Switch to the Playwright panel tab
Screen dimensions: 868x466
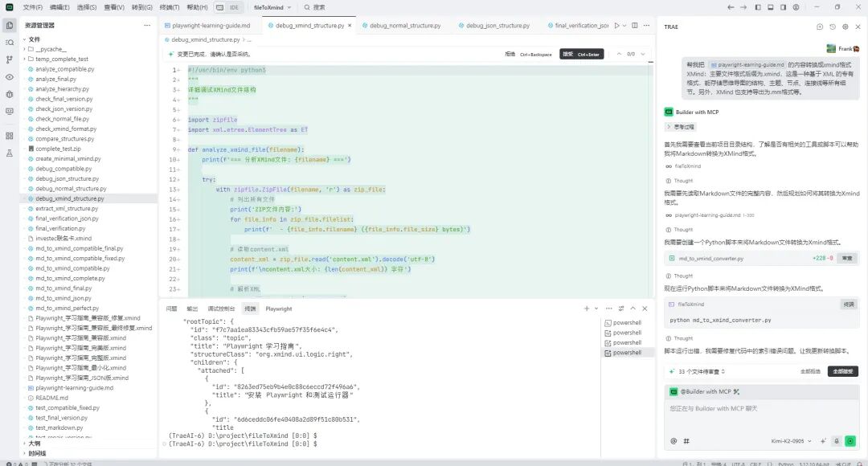tap(278, 309)
